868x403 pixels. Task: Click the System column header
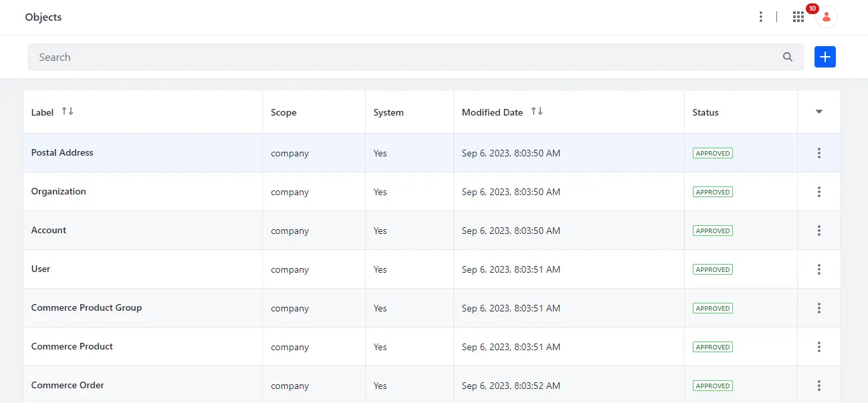[x=389, y=112]
